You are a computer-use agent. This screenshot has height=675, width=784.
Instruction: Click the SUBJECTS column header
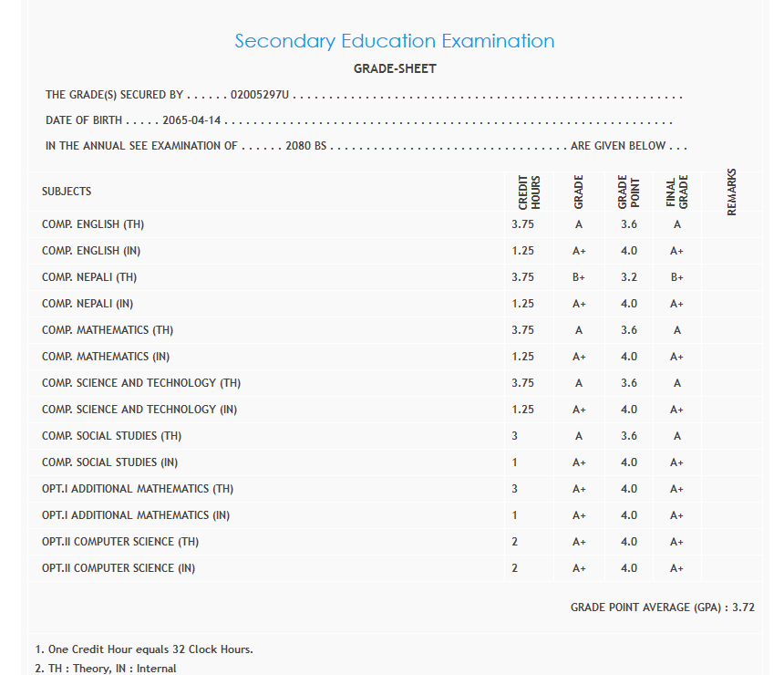point(67,192)
